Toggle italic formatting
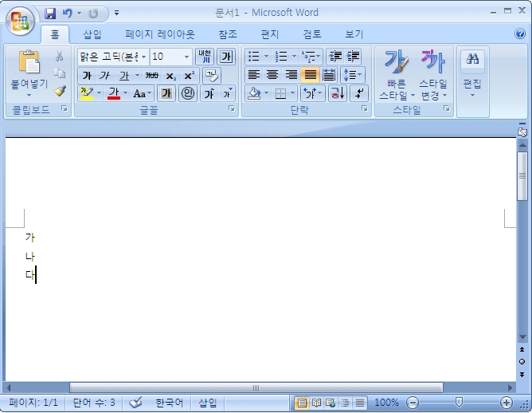Viewport: 532px width, 413px height. (x=105, y=76)
